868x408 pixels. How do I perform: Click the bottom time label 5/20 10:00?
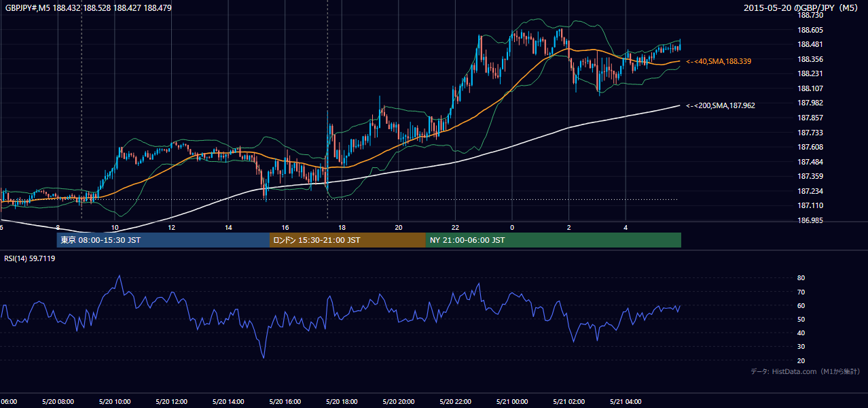(x=114, y=402)
